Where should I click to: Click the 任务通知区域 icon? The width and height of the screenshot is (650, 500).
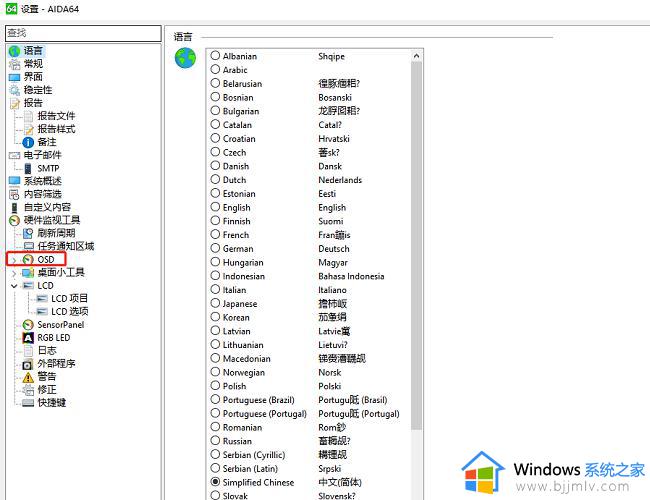pos(29,246)
